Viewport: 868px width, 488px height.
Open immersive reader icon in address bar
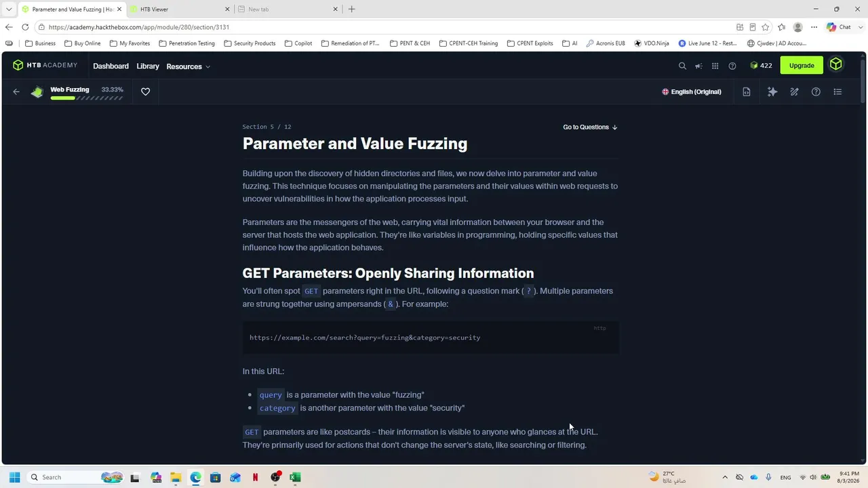click(x=753, y=27)
